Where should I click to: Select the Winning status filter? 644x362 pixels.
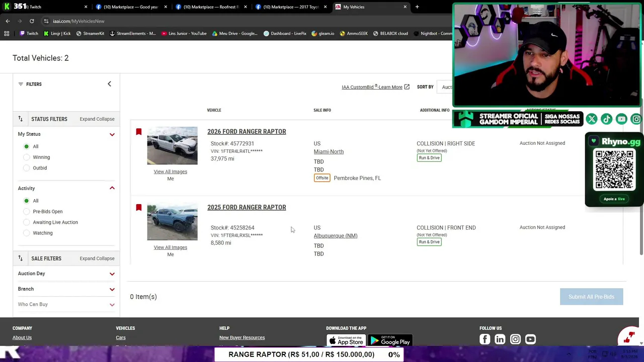[27, 157]
